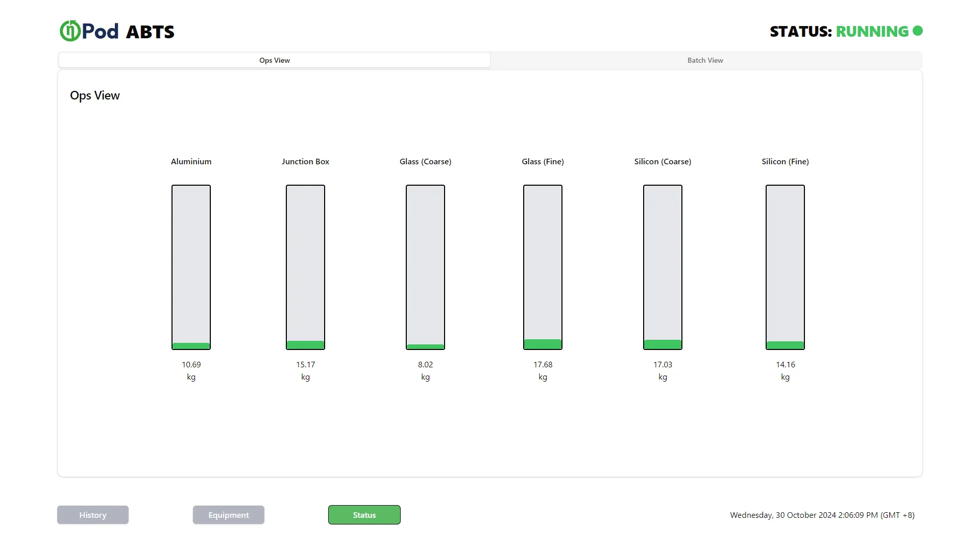The height and width of the screenshot is (551, 980).
Task: Click the Silicon (Coarse) level gauge
Action: click(x=663, y=267)
